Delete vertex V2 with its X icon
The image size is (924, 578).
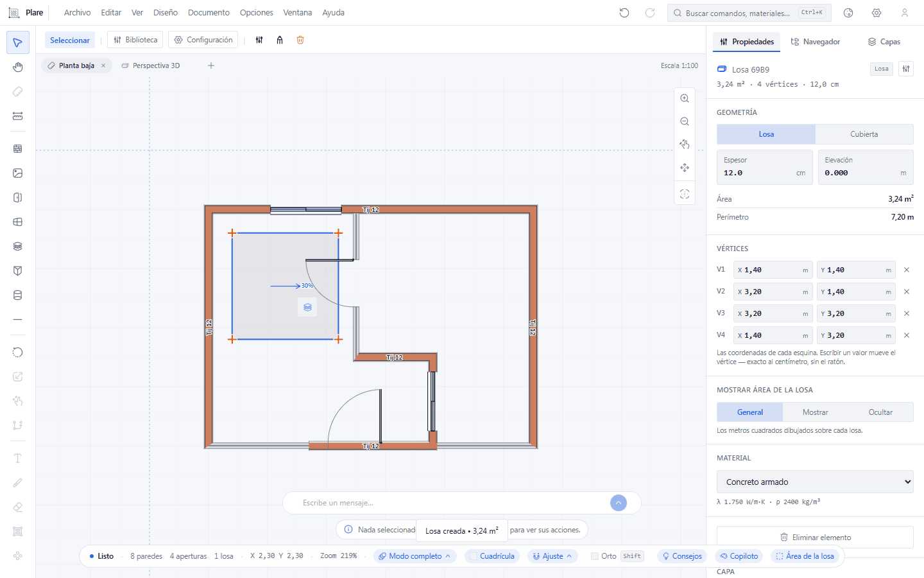coord(907,292)
